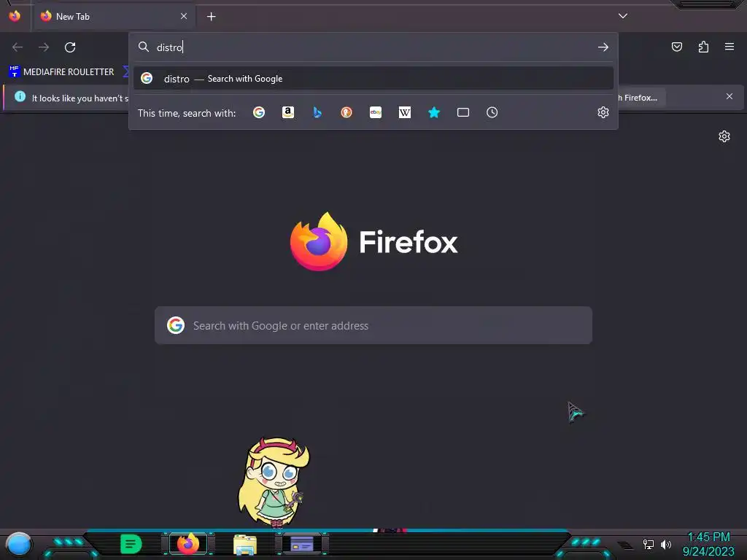
Task: Search with Amazon this time
Action: (287, 112)
